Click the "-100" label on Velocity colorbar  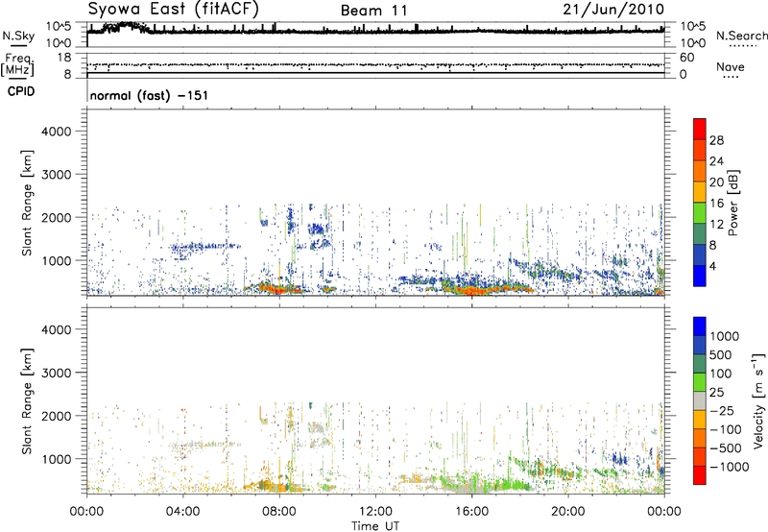click(726, 429)
